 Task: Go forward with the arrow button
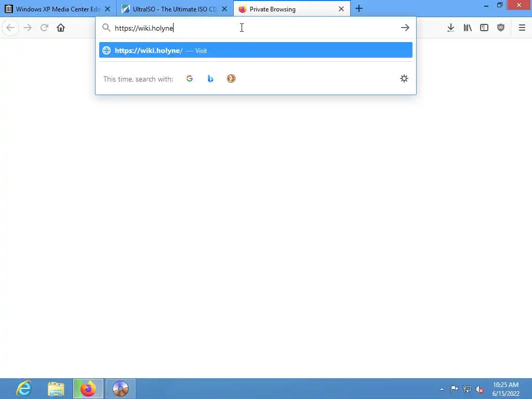[28, 28]
